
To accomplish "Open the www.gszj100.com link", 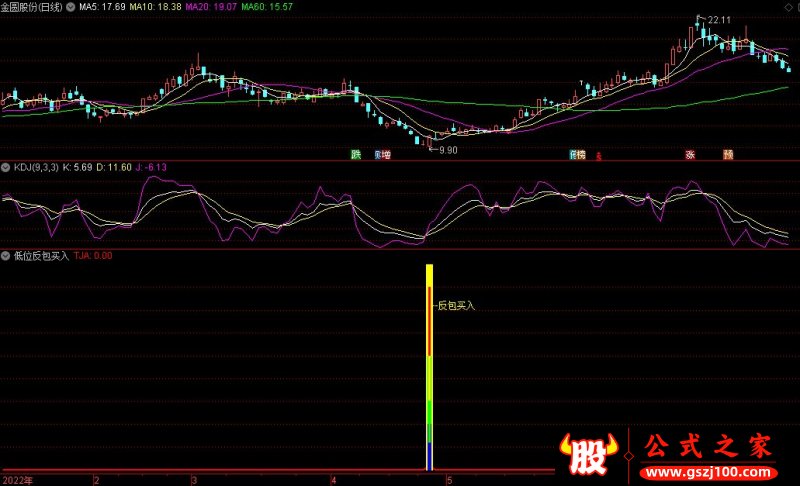I will pyautogui.click(x=709, y=472).
